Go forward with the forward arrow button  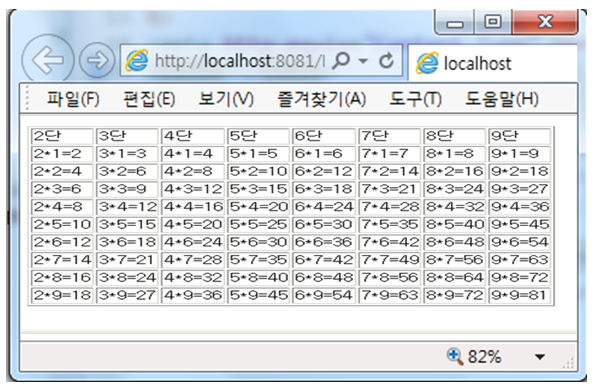pos(97,60)
